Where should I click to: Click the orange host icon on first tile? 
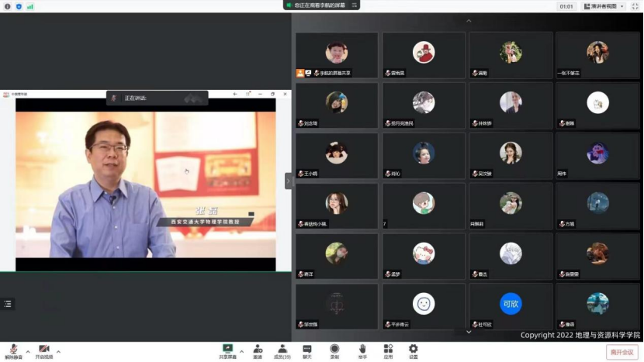[300, 73]
